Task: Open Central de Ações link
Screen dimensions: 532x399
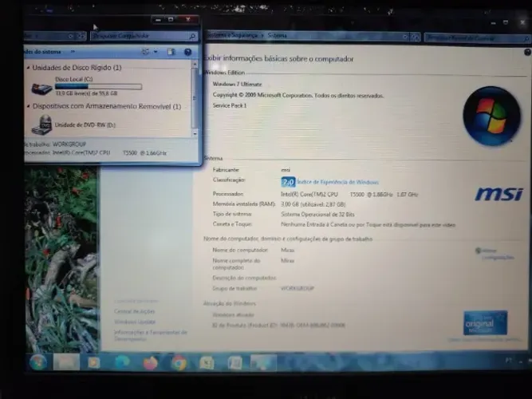Action: [134, 311]
